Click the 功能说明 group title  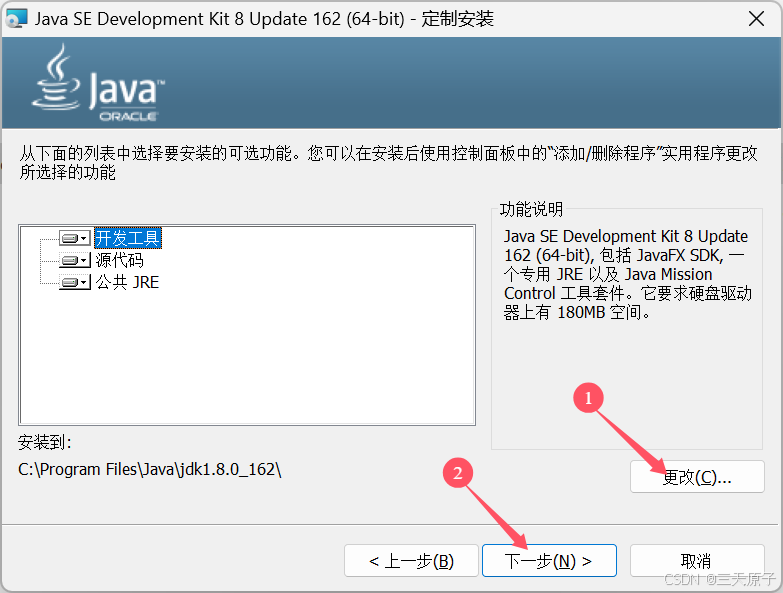coord(531,209)
